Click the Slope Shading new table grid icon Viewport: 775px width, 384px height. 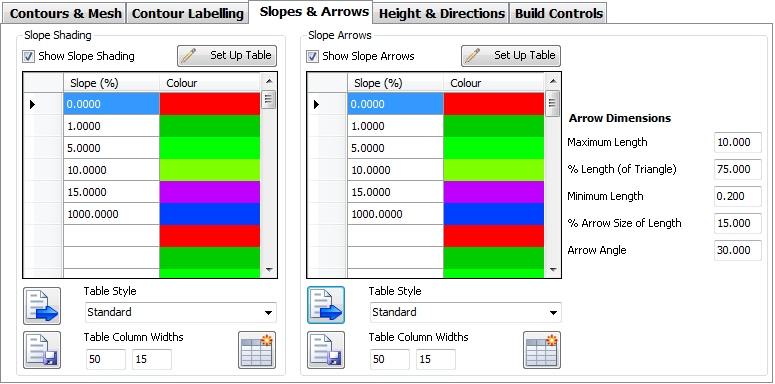point(257,350)
